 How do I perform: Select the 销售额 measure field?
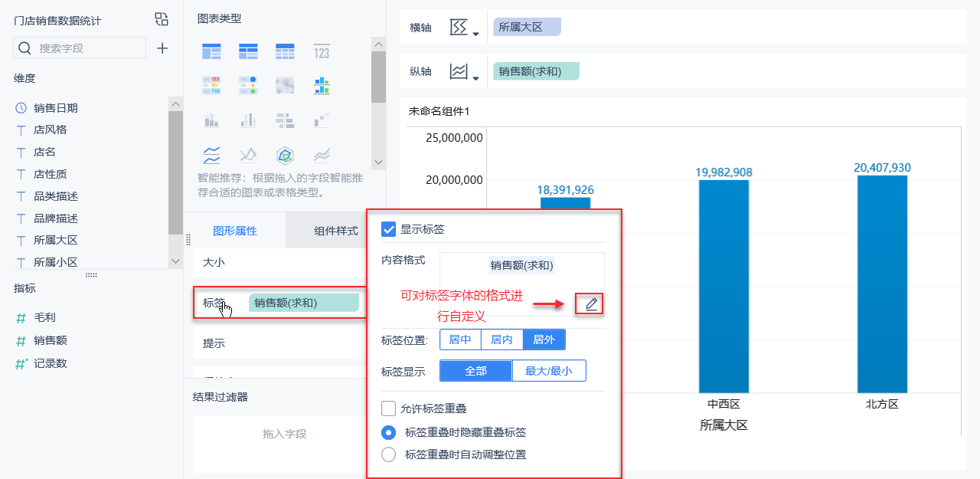(x=50, y=340)
